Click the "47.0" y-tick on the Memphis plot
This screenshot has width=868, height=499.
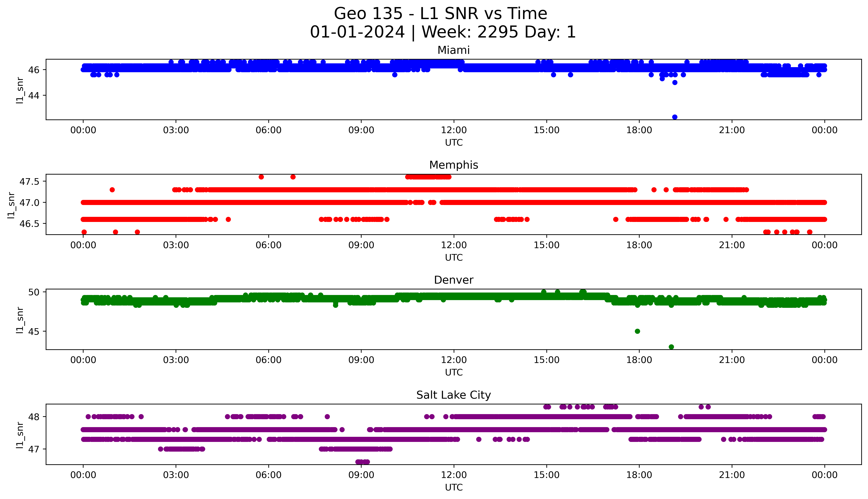[29, 203]
